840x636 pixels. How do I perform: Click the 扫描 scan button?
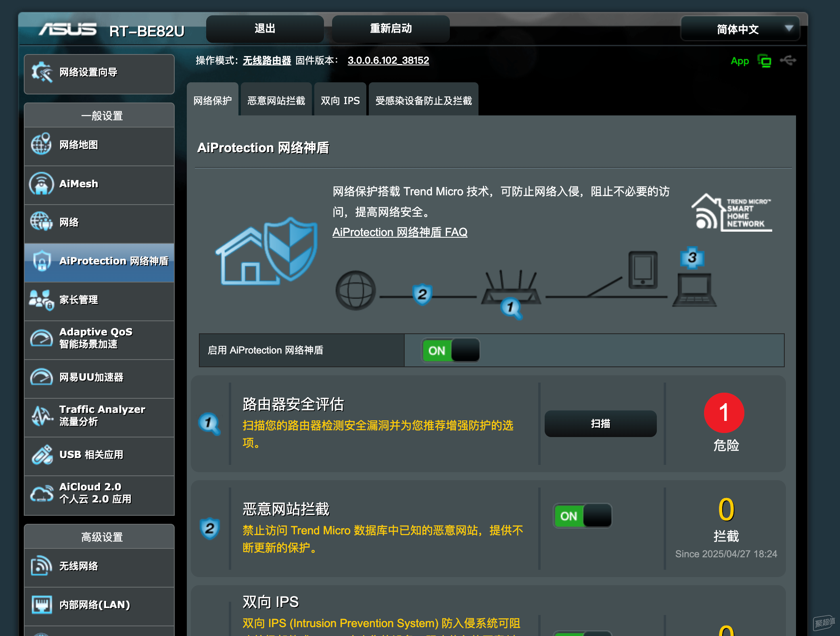601,423
